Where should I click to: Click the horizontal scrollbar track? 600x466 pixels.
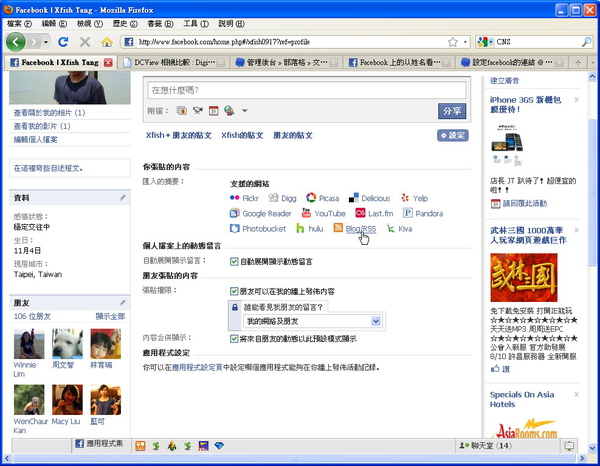coord(294,458)
